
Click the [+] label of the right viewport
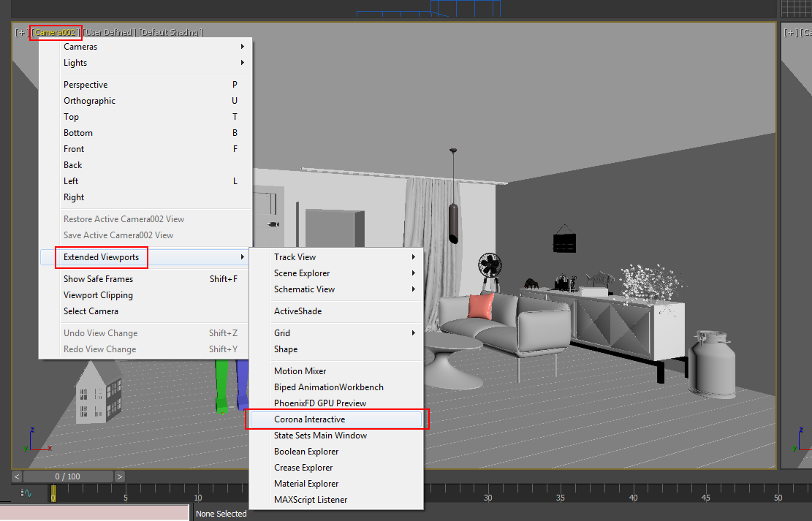[790, 33]
